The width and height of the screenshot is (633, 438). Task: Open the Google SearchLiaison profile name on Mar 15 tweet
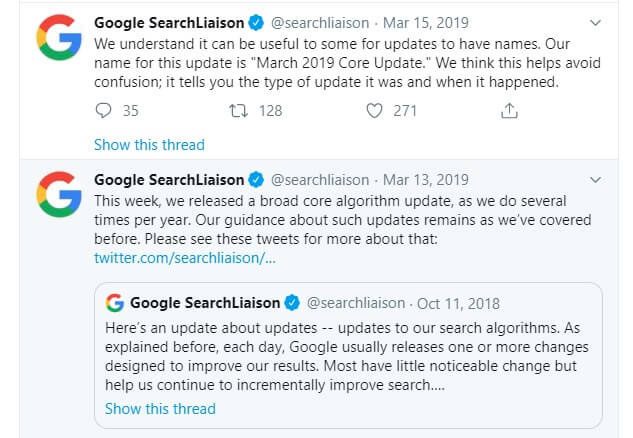[x=169, y=23]
